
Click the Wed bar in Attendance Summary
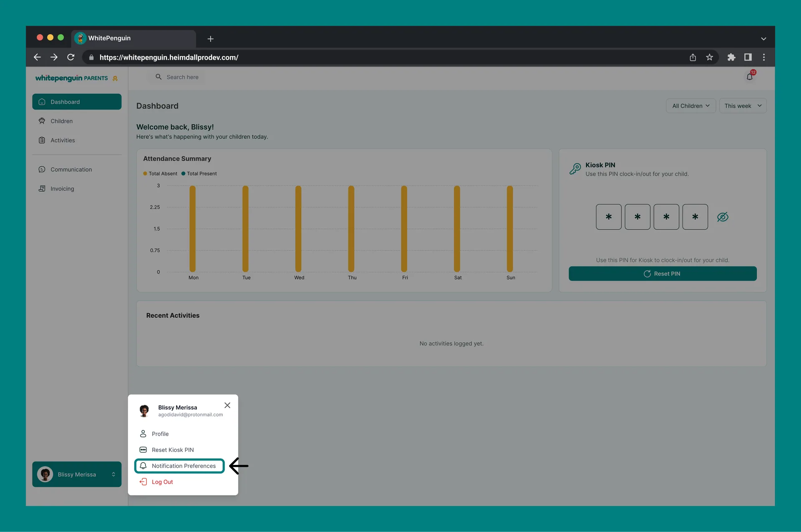pyautogui.click(x=298, y=229)
